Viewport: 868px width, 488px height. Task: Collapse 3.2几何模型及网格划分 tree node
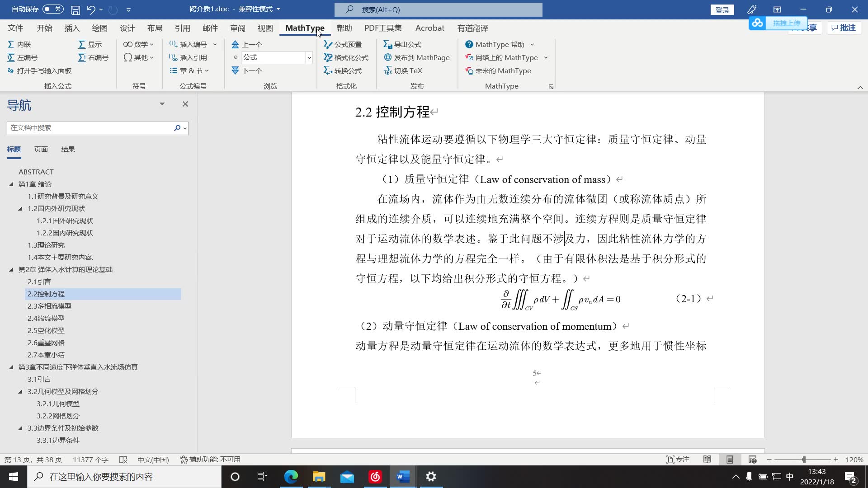tap(20, 391)
